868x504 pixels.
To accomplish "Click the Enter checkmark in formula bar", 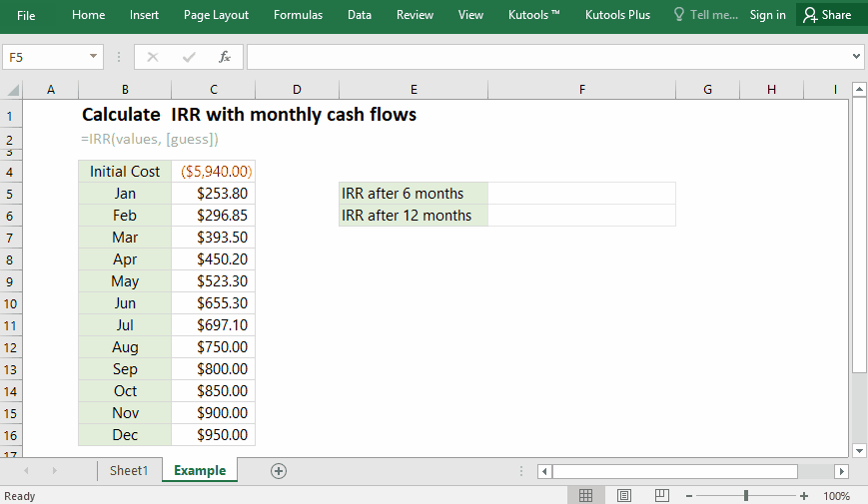I will (189, 57).
